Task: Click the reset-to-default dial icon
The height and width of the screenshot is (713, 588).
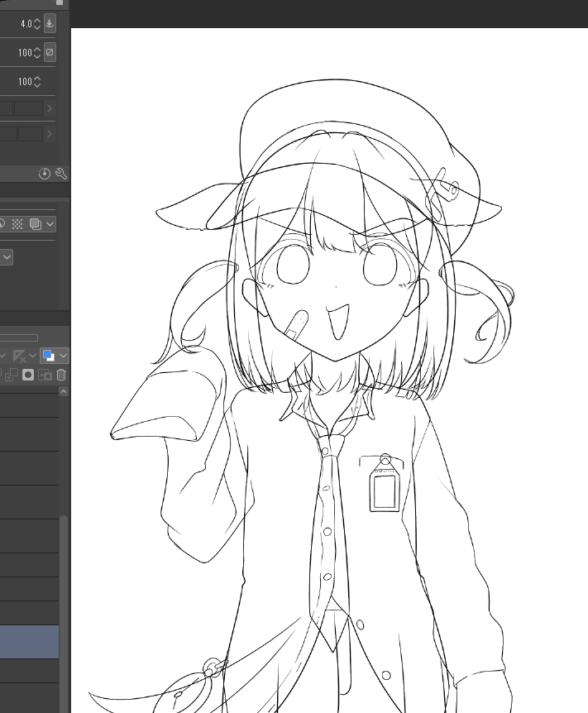Action: coord(44,174)
